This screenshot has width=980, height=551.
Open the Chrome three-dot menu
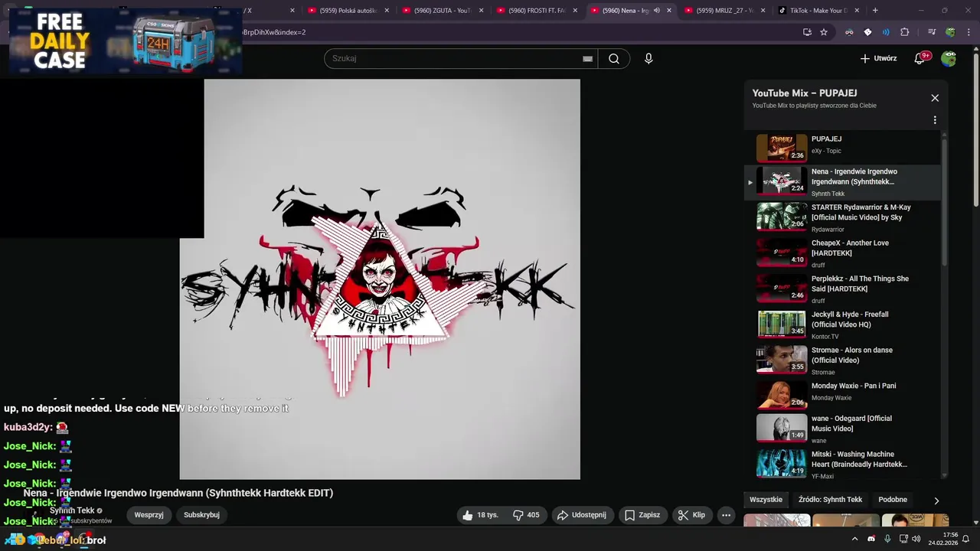coord(969,32)
